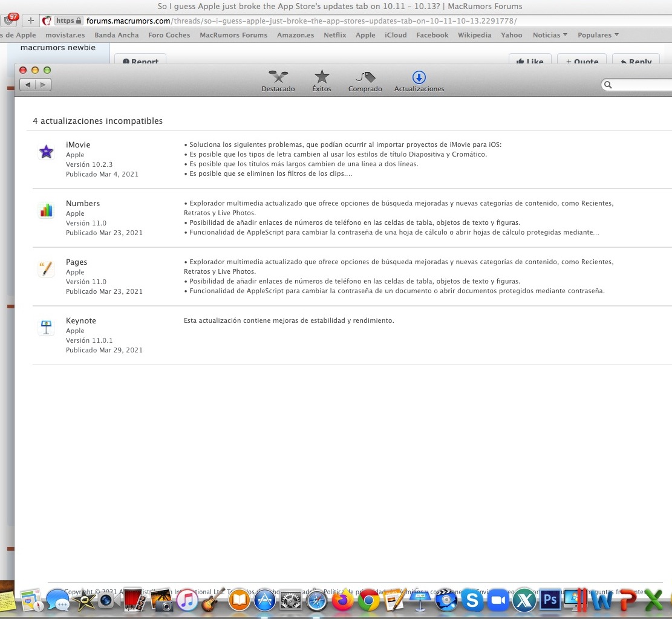Launch Firefox from the Dock
This screenshot has height=619, width=672.
[342, 600]
